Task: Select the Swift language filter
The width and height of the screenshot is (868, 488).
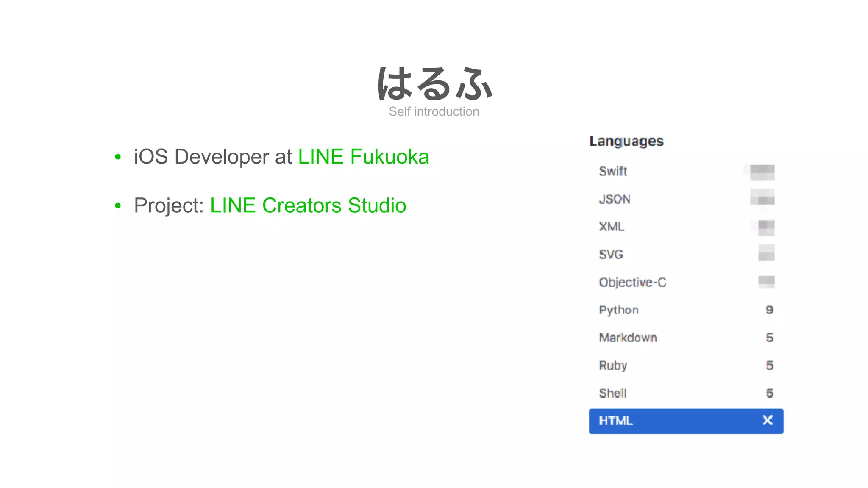Action: pos(686,172)
